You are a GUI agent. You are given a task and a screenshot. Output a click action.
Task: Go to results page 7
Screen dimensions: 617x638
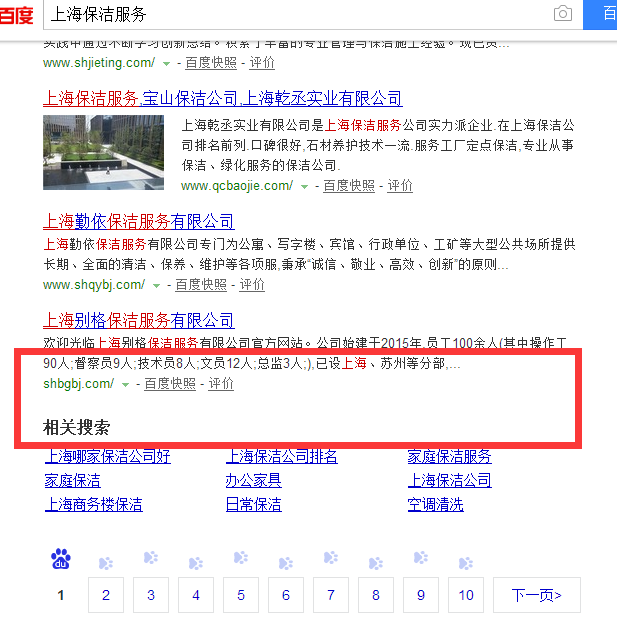[x=331, y=595]
